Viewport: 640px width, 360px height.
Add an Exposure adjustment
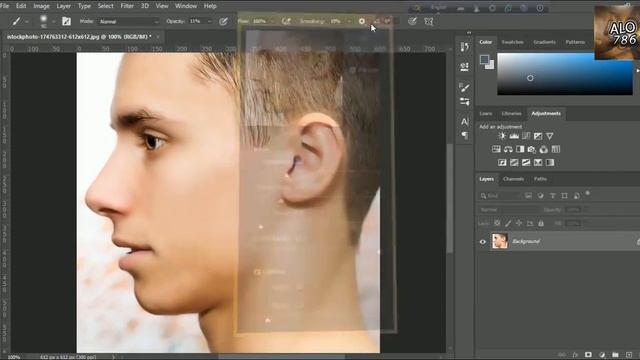pos(538,136)
